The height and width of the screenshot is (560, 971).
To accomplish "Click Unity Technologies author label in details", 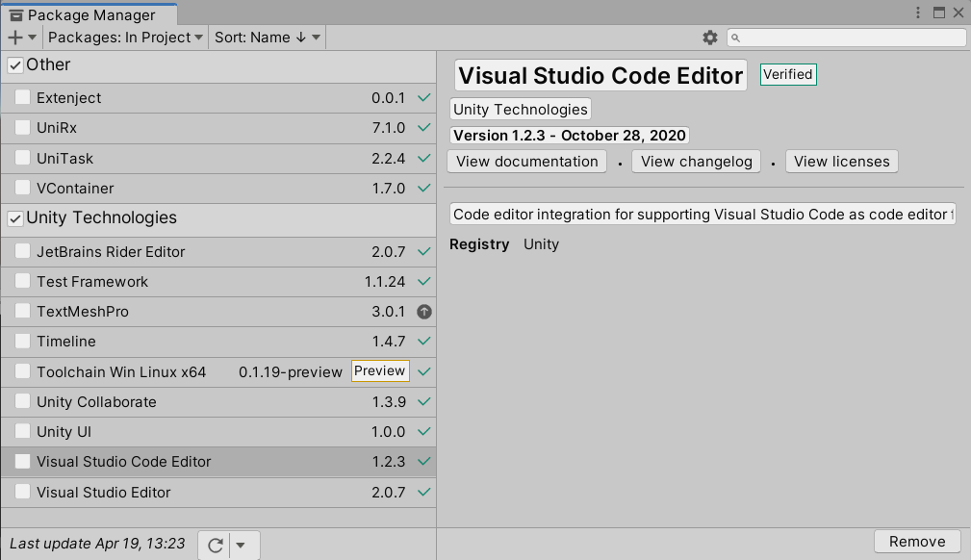I will 521,110.
